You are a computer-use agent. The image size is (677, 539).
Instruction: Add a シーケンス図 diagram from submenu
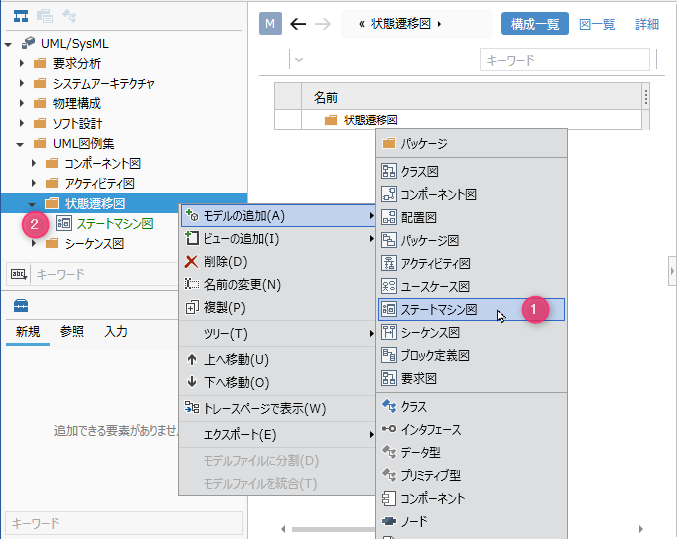click(x=471, y=333)
